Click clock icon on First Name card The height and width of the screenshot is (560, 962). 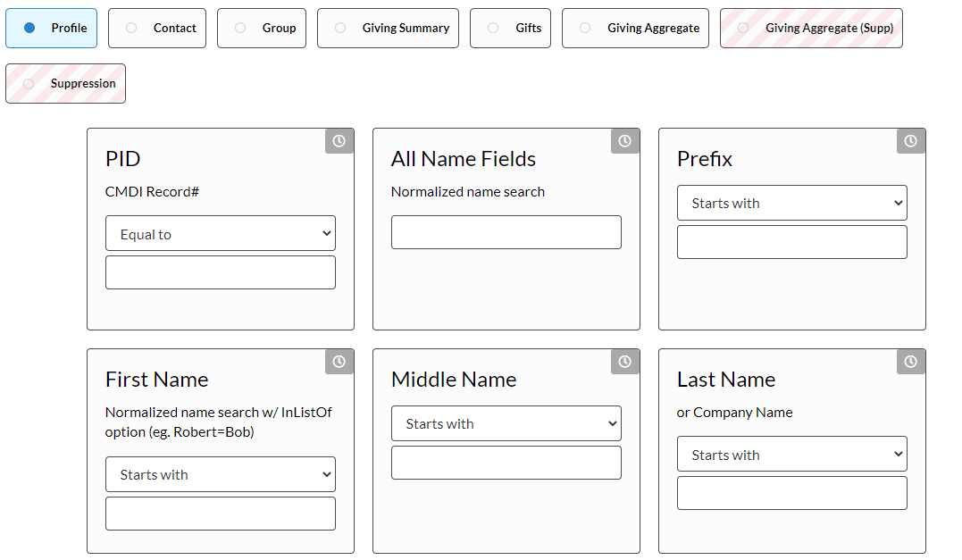click(339, 362)
